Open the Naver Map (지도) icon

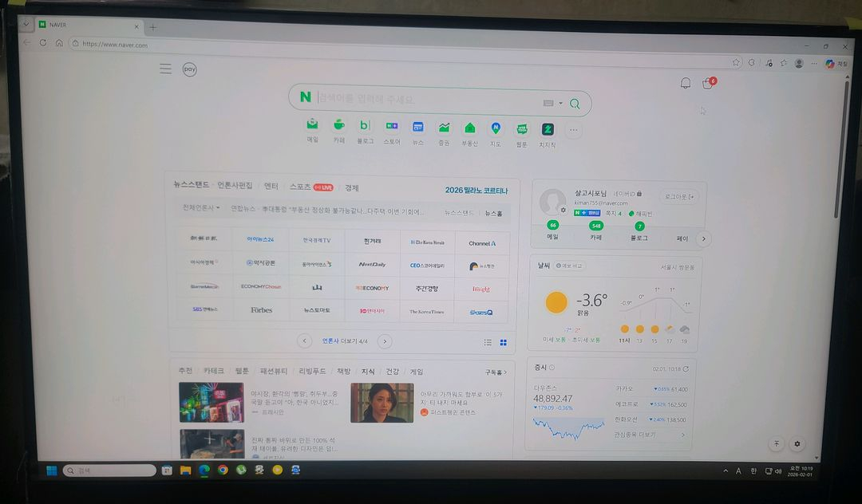496,128
